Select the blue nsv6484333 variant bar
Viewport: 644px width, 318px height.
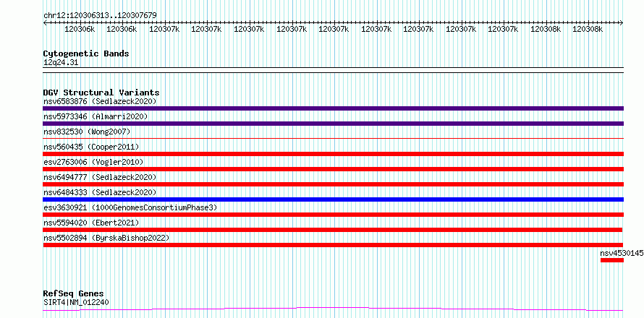point(333,199)
